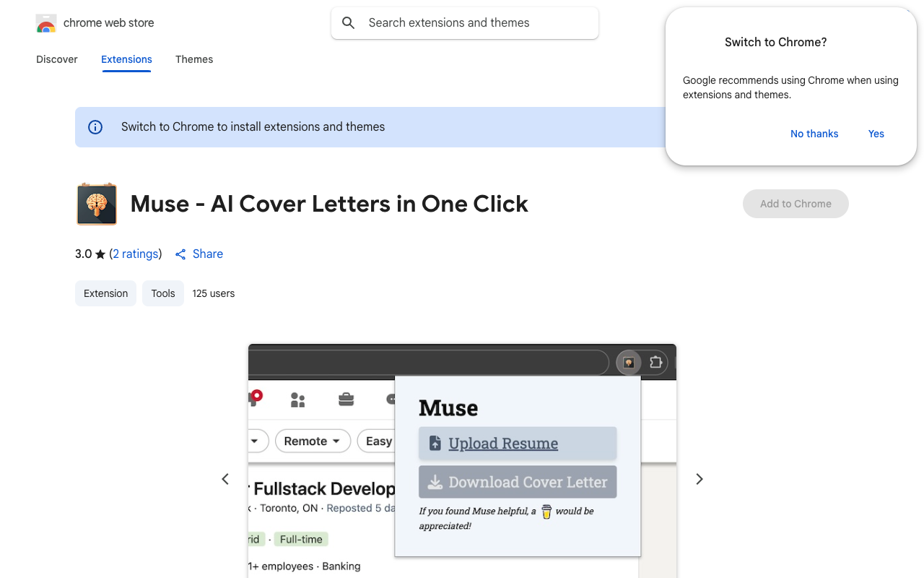Click the Muse popup screenshot image
Screen dimensions: 924x578
coord(462,461)
